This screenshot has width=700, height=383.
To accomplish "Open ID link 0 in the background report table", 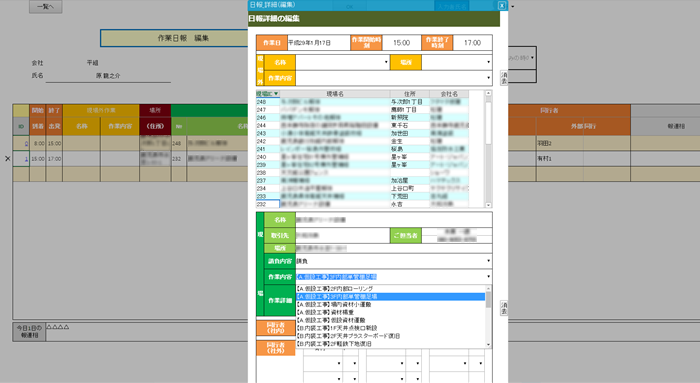I will tap(26, 143).
